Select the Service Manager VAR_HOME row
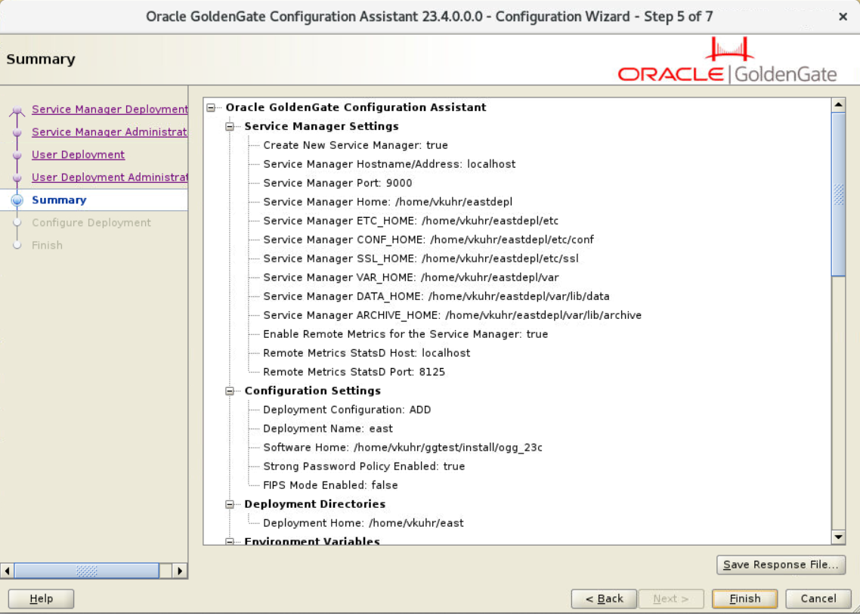Viewport: 860px width, 616px height. pos(411,277)
